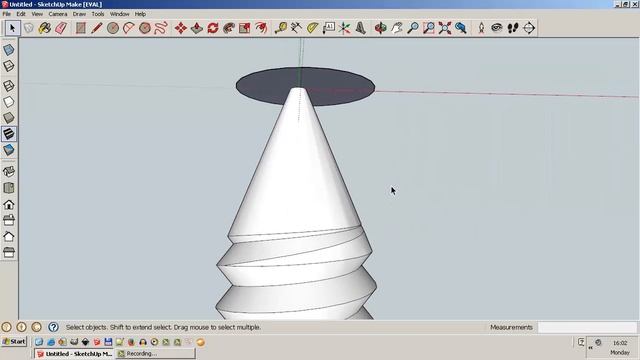Open the Tools menu
This screenshot has width=640, height=360.
click(x=98, y=14)
